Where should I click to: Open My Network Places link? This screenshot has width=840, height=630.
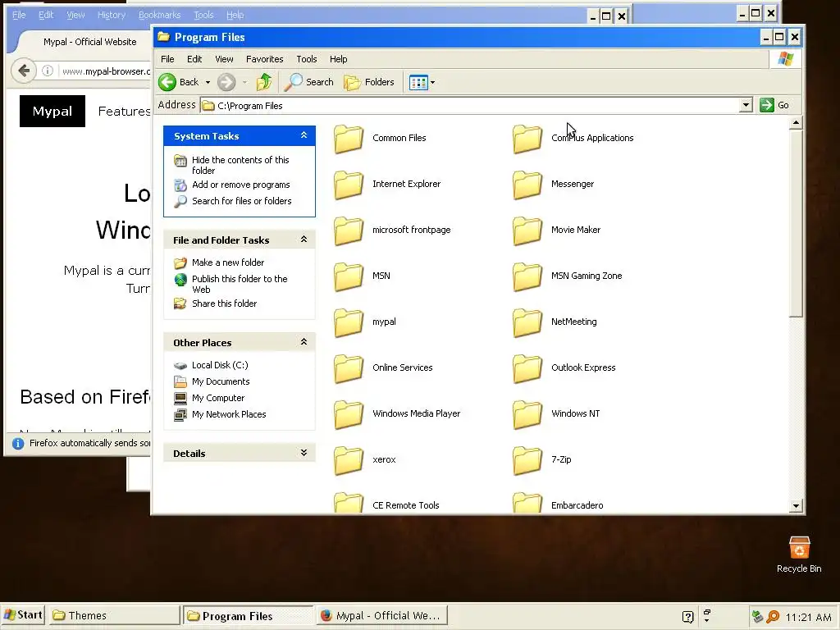click(x=229, y=414)
